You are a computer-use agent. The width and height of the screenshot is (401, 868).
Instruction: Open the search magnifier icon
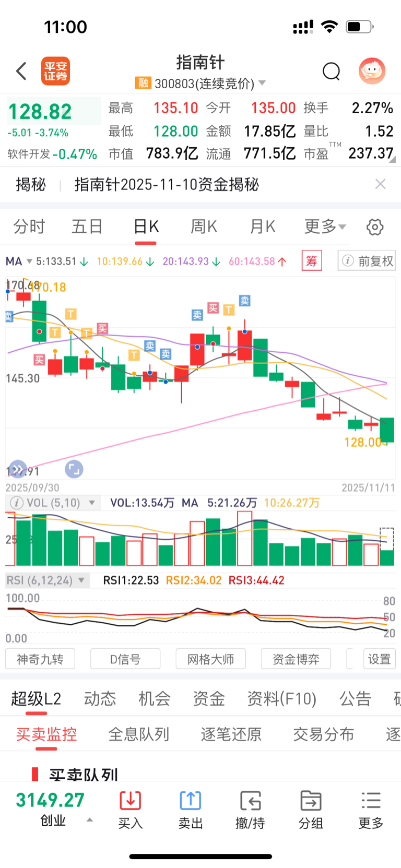[331, 71]
